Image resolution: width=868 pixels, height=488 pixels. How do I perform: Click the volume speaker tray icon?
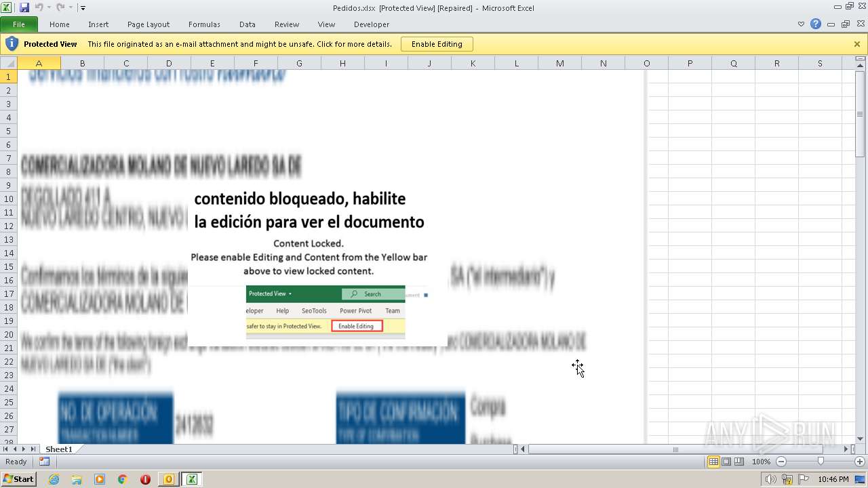(771, 479)
